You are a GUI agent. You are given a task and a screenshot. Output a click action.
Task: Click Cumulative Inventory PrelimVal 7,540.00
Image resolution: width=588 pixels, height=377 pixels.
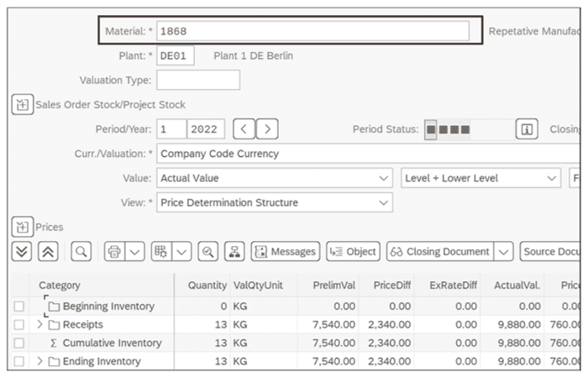click(333, 343)
